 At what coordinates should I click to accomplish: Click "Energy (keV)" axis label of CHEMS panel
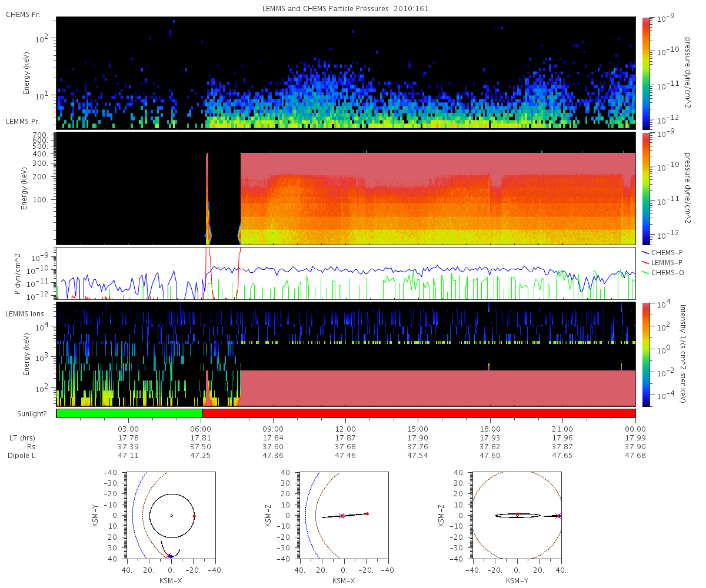(x=26, y=73)
